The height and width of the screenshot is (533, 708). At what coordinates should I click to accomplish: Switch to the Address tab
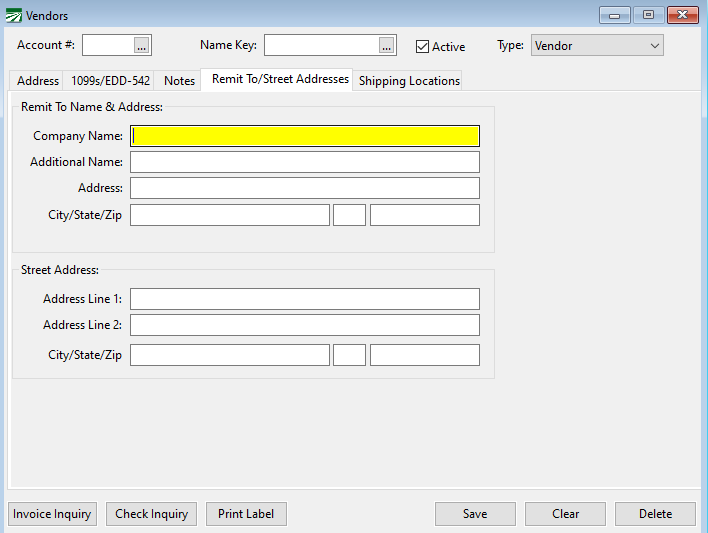[38, 81]
